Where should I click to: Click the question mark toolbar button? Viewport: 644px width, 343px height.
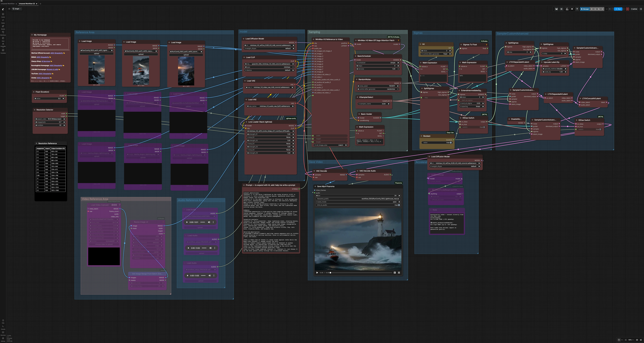coord(577,9)
